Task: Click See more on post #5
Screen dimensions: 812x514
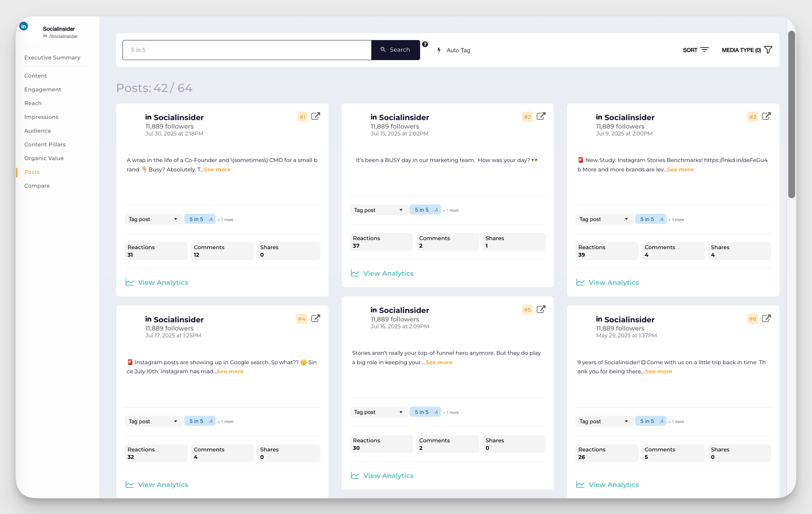Action: pos(439,363)
